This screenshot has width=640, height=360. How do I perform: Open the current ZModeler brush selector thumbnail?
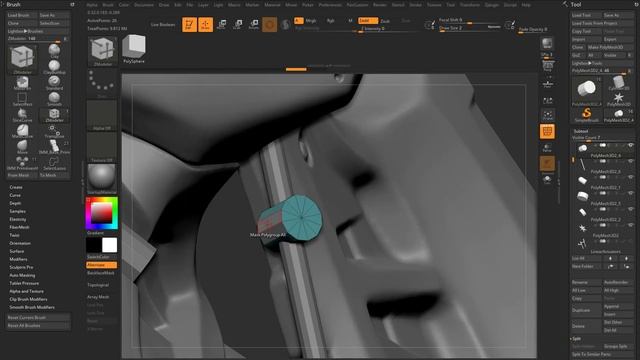tap(102, 51)
